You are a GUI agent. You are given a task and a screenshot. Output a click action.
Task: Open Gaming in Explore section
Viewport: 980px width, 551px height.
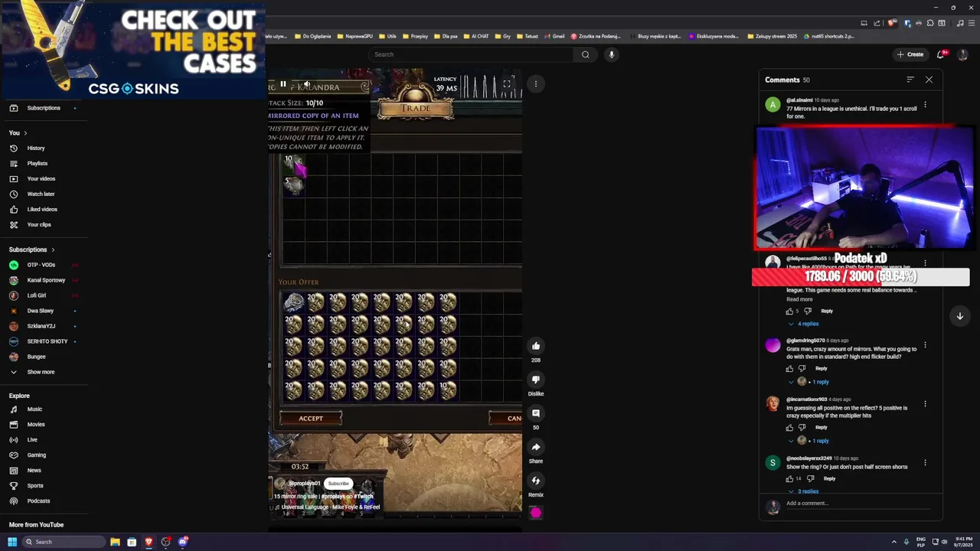pyautogui.click(x=37, y=455)
